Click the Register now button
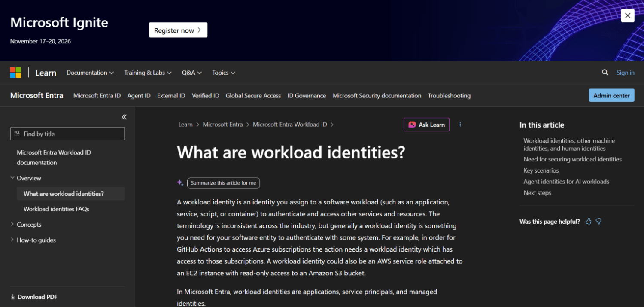The image size is (644, 307). [x=178, y=30]
